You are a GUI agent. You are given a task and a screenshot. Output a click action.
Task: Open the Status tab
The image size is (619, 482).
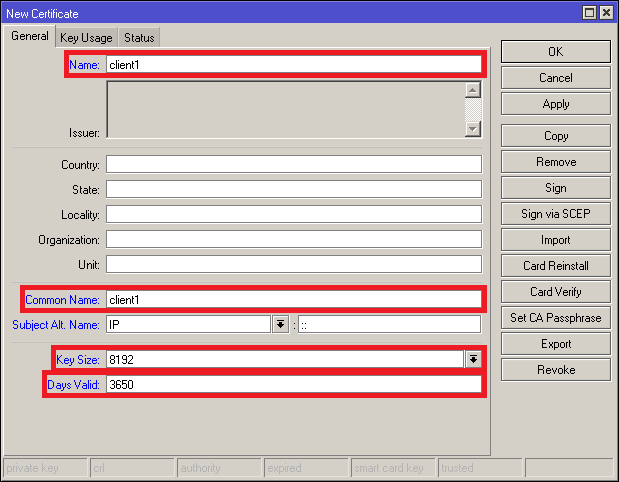tap(139, 37)
